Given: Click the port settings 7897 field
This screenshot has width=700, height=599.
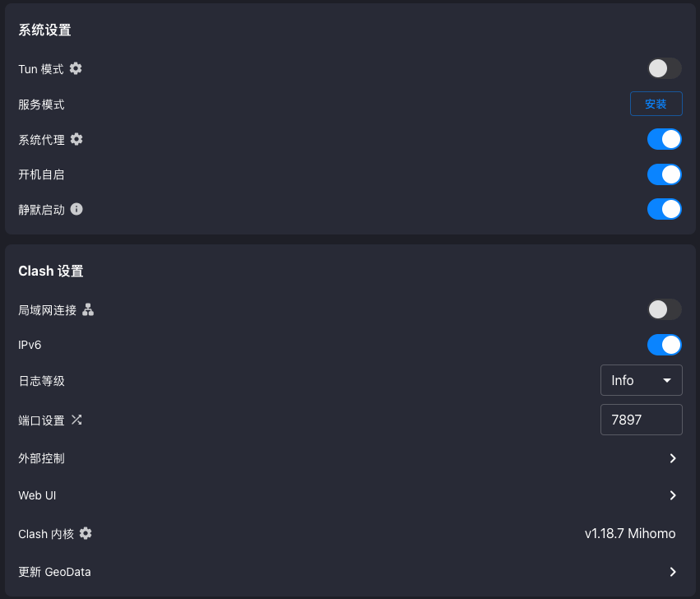Looking at the screenshot, I should [642, 420].
